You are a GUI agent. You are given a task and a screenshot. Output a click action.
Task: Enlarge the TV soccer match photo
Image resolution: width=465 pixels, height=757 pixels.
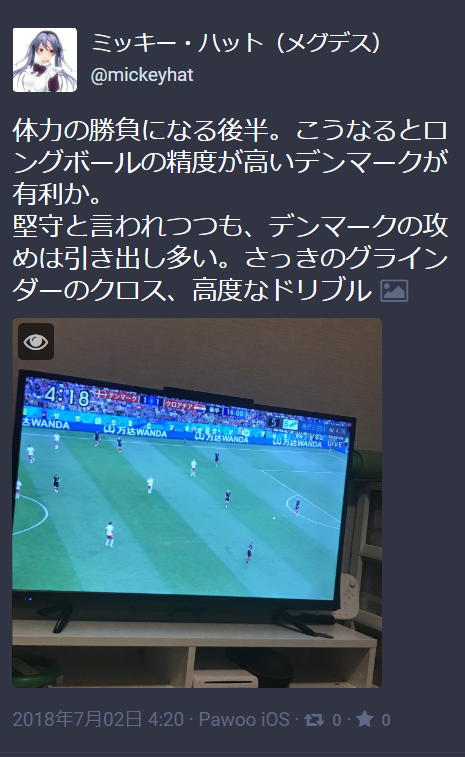click(x=197, y=503)
